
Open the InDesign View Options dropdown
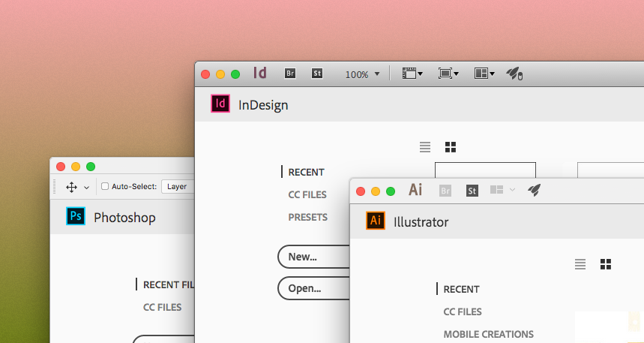click(x=412, y=74)
